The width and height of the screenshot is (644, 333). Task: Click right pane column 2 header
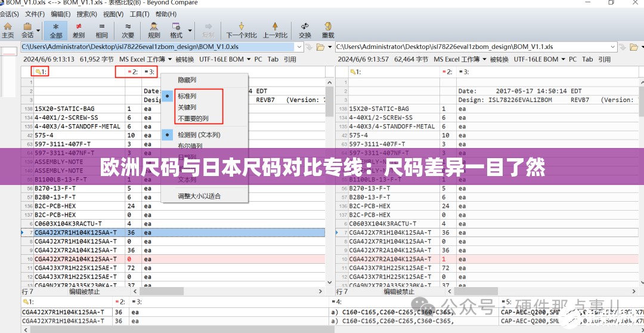coord(448,72)
